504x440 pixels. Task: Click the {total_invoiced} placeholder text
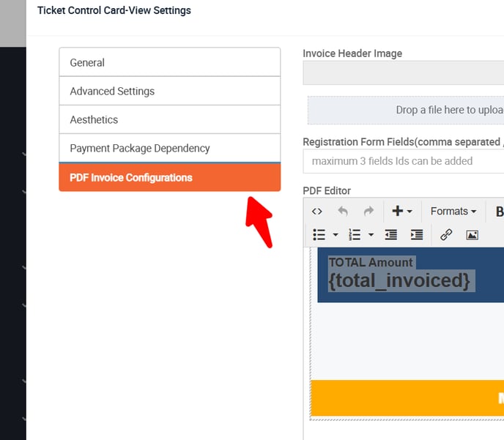pos(399,280)
